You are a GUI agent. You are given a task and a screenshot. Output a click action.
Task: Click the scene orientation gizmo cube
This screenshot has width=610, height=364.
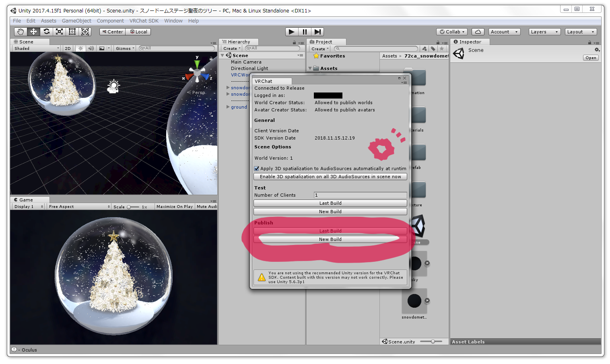197,73
